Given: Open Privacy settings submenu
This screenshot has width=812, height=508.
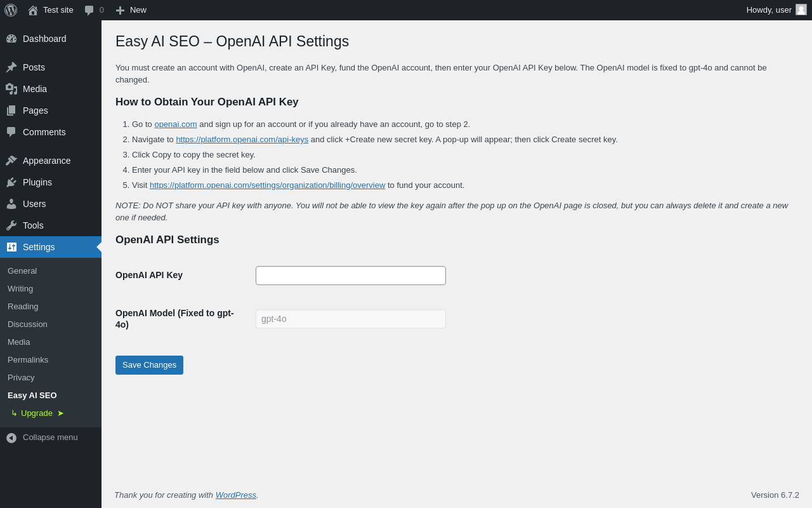Looking at the screenshot, I should pyautogui.click(x=21, y=377).
